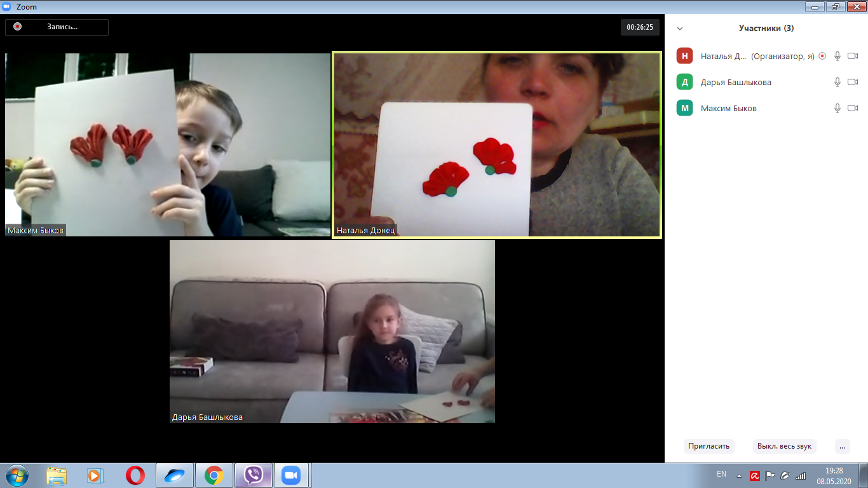868x488 pixels.
Task: Click red recording indicator next to Наталья
Action: pos(822,56)
